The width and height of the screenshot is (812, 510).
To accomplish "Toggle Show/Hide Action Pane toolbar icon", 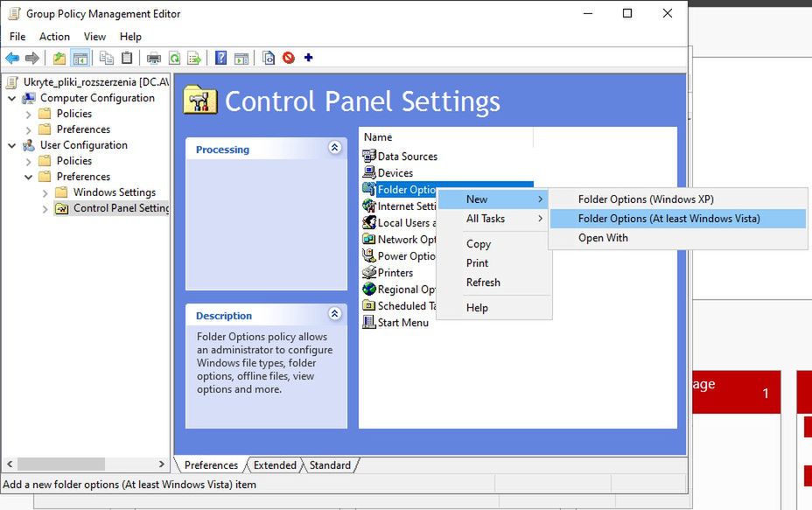I will (241, 58).
